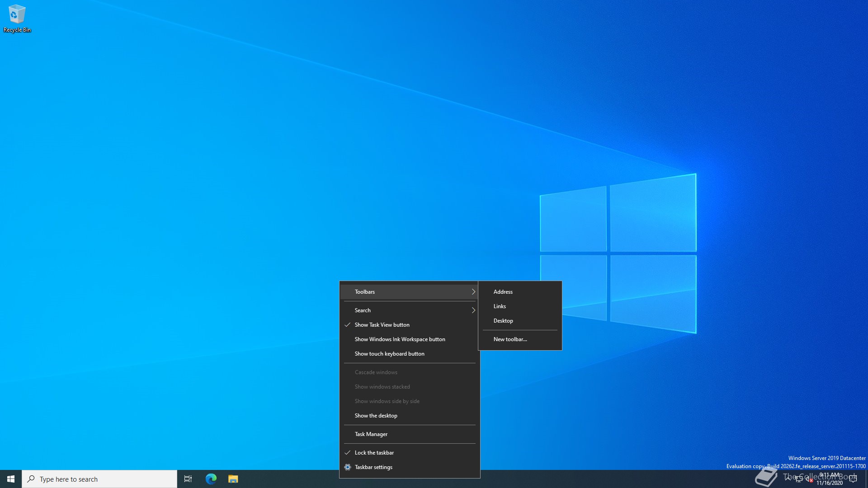
Task: Click the Task View taskbar icon
Action: click(188, 479)
